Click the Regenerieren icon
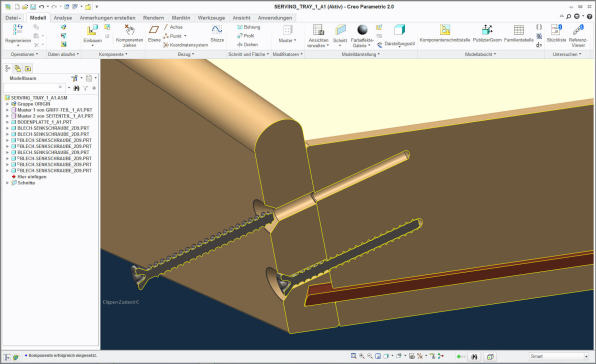 18,30
